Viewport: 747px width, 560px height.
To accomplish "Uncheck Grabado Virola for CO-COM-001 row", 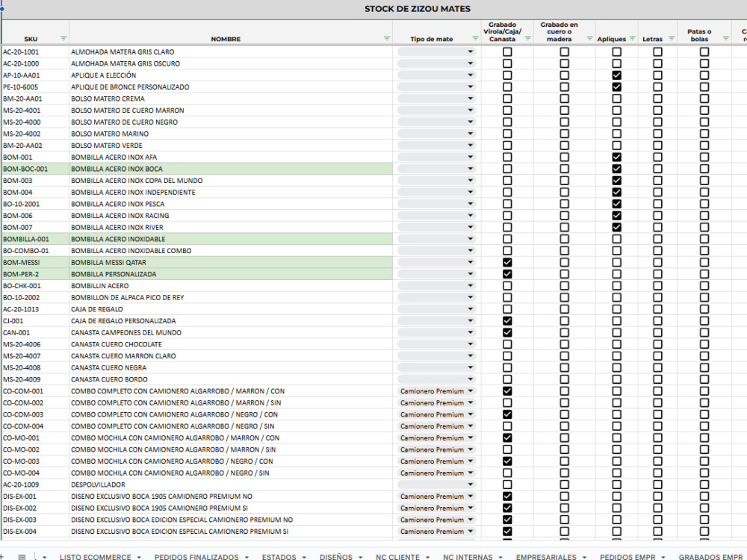I will (x=507, y=391).
